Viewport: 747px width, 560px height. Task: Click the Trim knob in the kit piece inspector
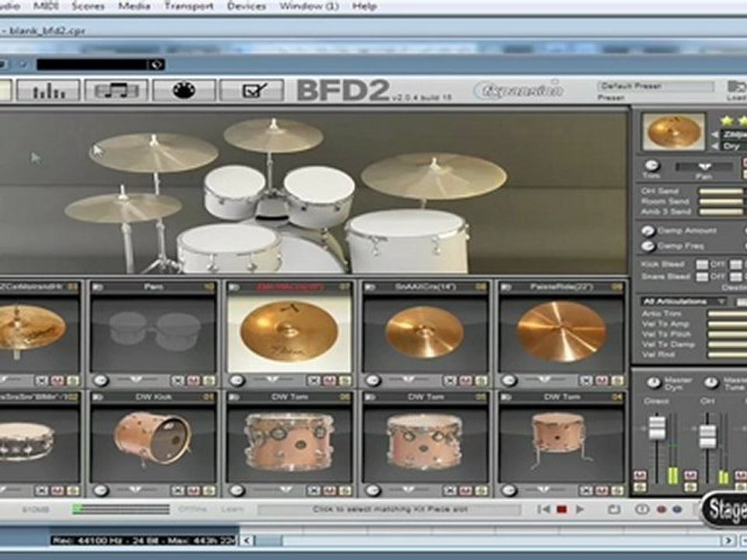click(x=651, y=165)
